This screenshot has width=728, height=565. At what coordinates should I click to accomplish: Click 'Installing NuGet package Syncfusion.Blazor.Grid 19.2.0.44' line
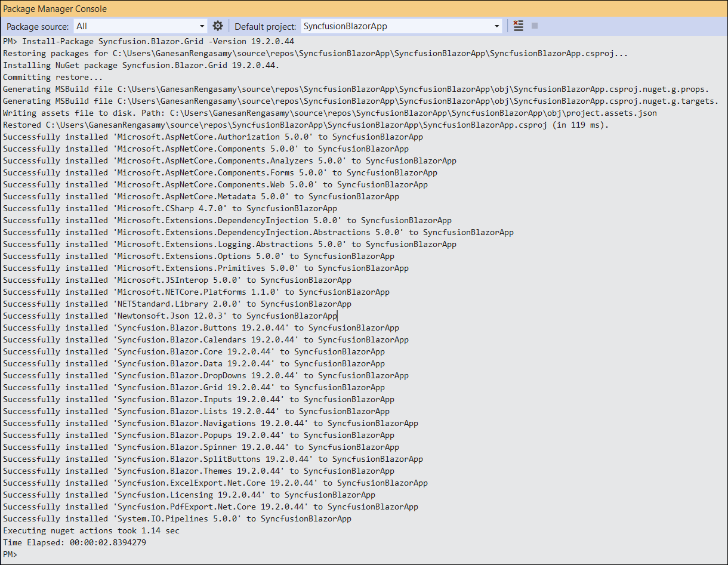click(141, 65)
